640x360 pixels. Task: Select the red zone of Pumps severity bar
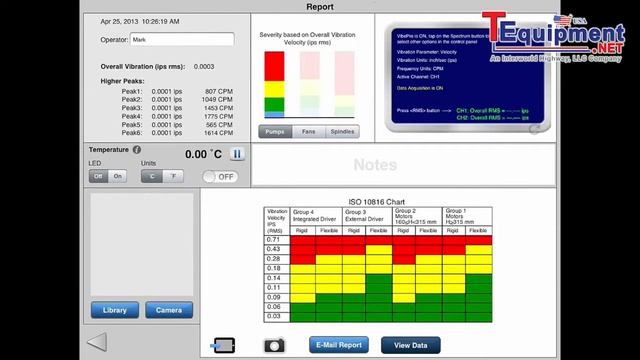(x=274, y=66)
